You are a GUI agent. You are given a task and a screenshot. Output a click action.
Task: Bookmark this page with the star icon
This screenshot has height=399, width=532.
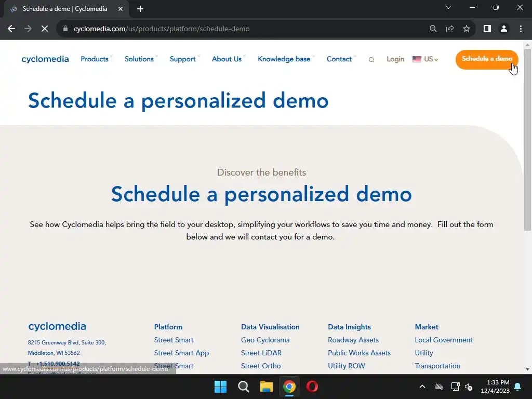(467, 29)
